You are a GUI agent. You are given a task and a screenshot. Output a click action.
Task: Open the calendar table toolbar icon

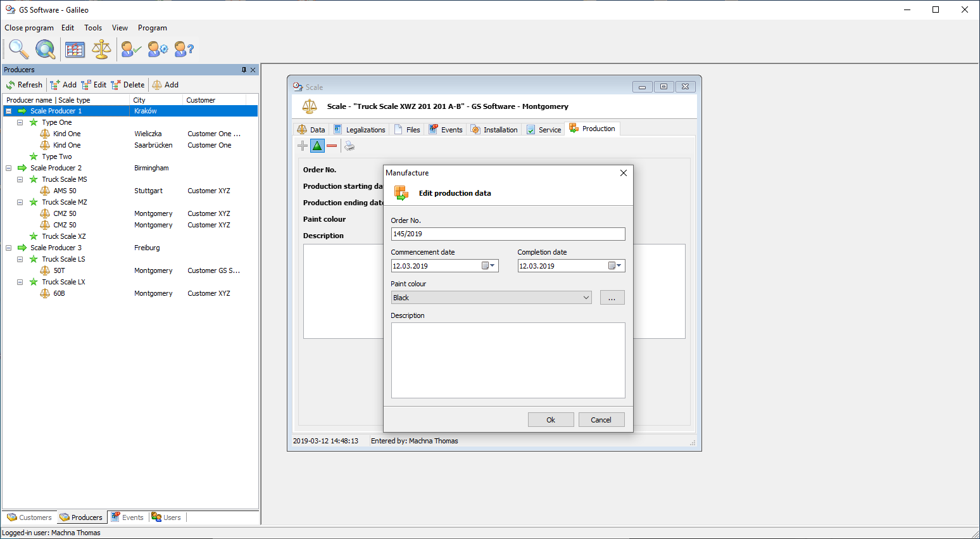(75, 49)
